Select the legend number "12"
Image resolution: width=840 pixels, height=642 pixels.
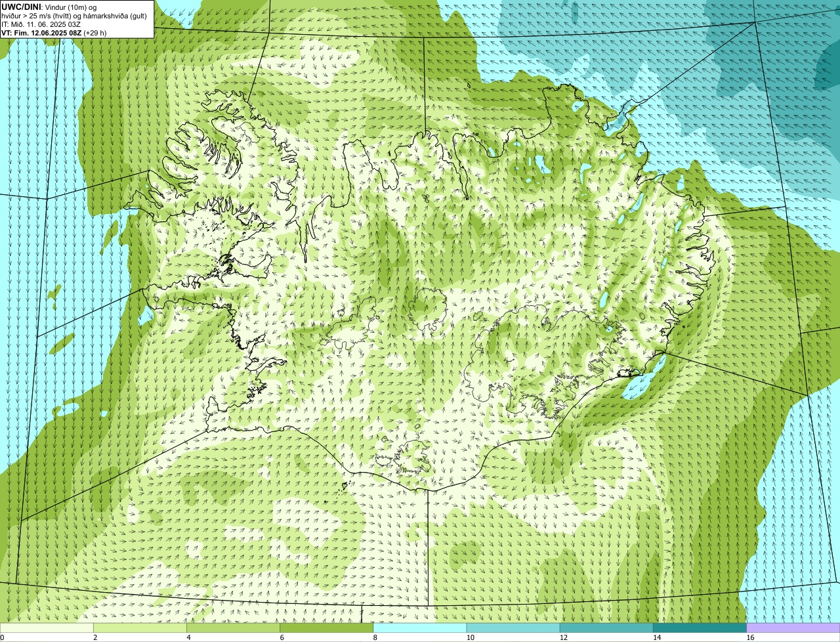click(564, 637)
